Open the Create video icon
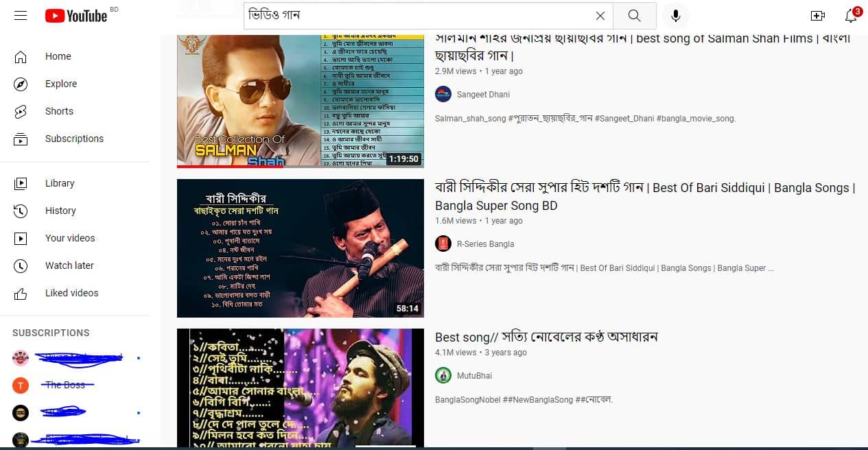The image size is (868, 450). pyautogui.click(x=817, y=16)
